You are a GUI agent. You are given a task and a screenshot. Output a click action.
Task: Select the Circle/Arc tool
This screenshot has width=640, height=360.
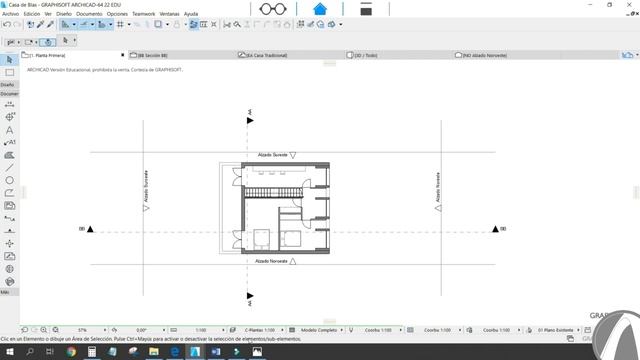click(9, 180)
